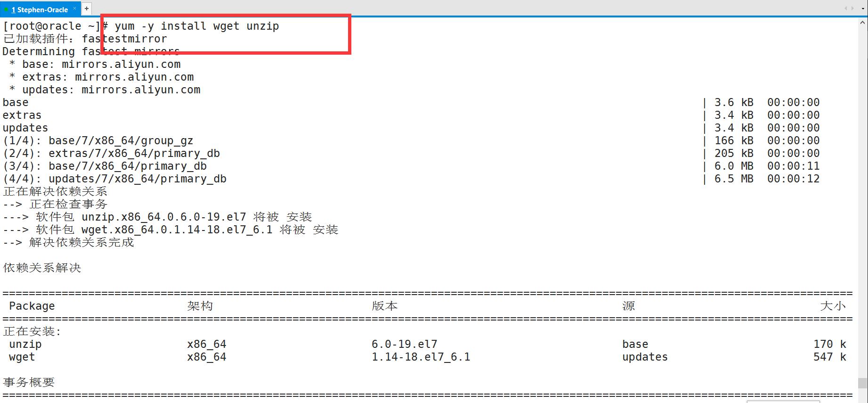Click the '事务概要' heading
The height and width of the screenshot is (403, 868).
(x=29, y=382)
